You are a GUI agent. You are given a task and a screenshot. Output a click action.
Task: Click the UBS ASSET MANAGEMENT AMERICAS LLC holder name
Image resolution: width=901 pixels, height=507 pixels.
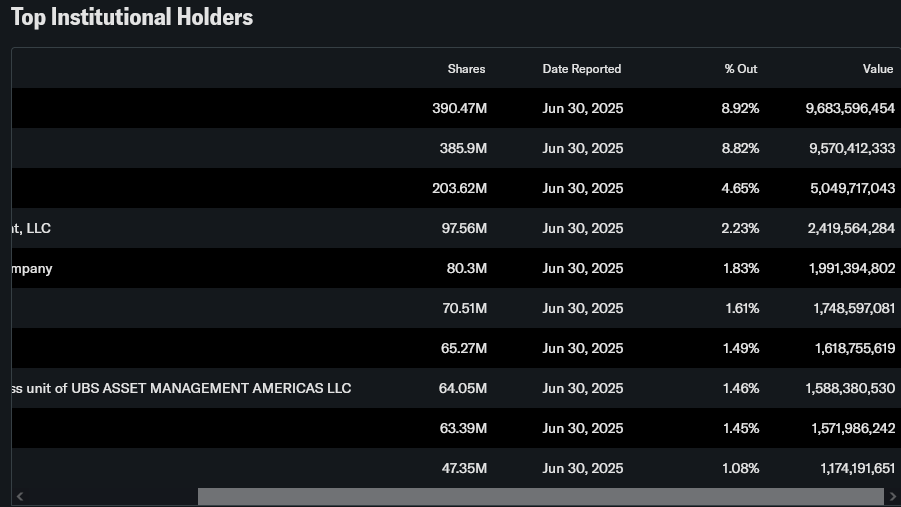182,389
